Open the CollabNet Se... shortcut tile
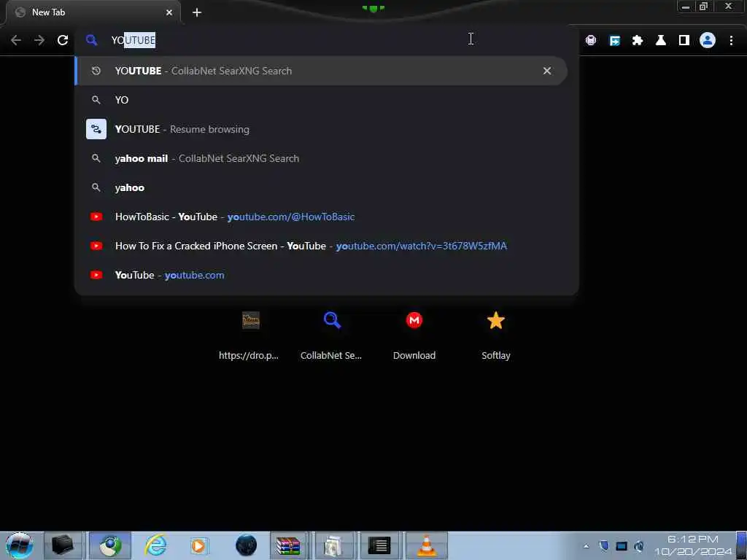This screenshot has height=560, width=747. coord(332,335)
